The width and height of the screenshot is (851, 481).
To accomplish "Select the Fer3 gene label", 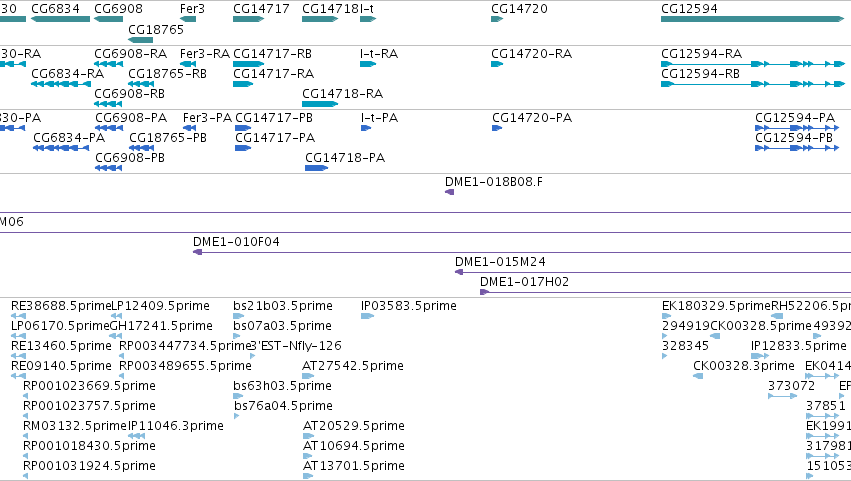I will coord(192,9).
